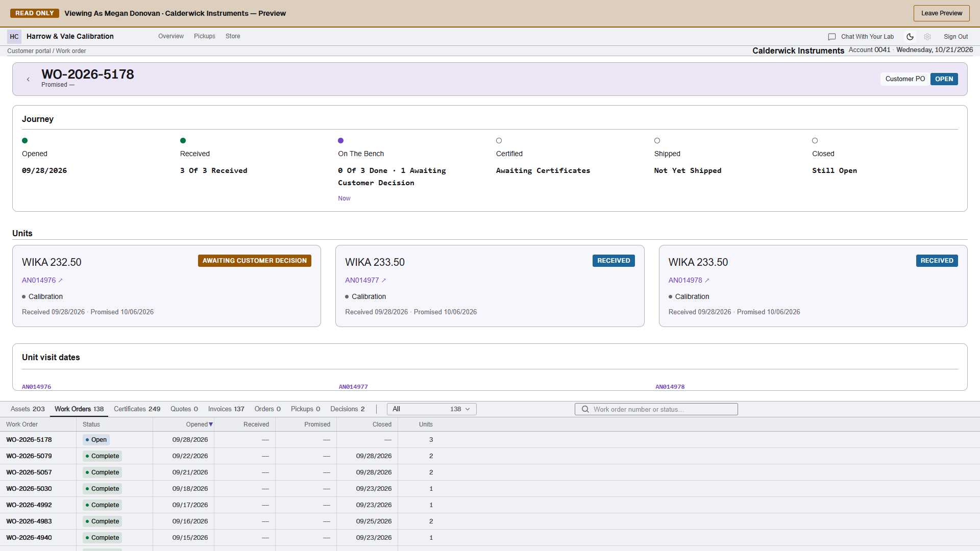Click the work order search field
Screen dimensions: 980x551
pos(656,409)
